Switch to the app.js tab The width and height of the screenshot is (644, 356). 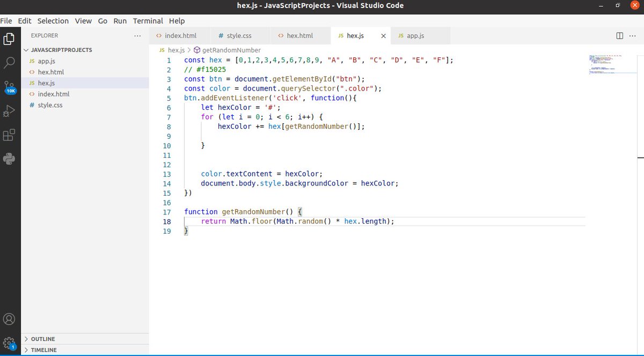pos(415,36)
